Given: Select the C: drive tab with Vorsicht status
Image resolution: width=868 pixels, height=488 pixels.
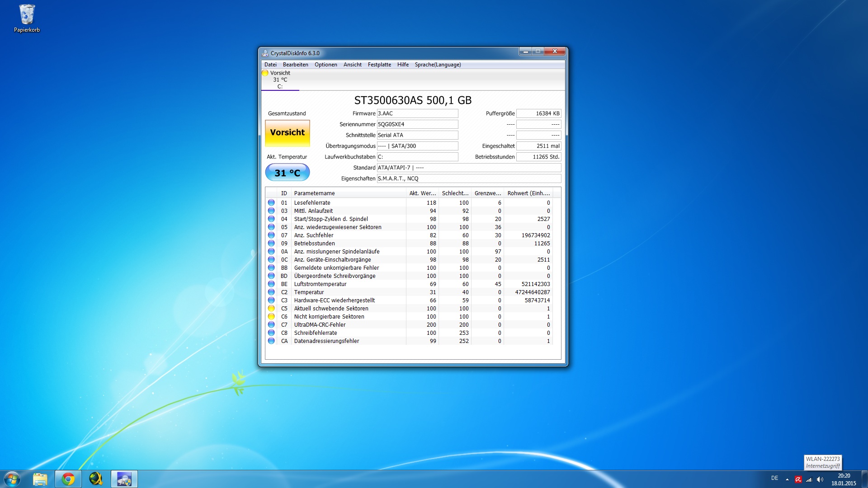Looking at the screenshot, I should click(x=280, y=80).
